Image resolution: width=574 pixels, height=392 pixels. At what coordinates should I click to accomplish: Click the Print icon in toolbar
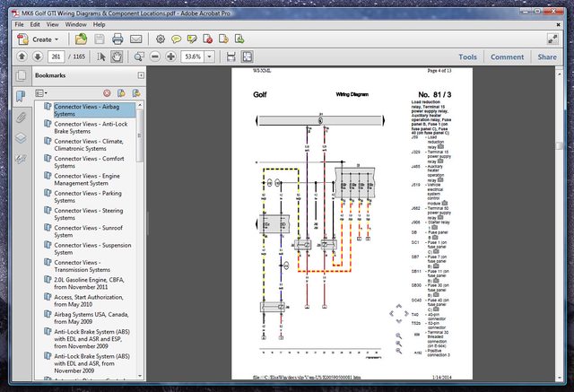[x=118, y=39]
